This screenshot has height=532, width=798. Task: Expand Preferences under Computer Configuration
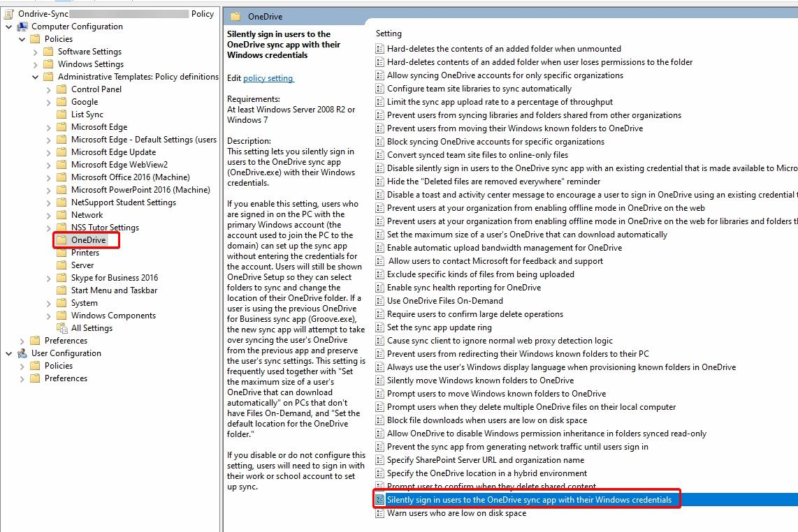pos(22,341)
